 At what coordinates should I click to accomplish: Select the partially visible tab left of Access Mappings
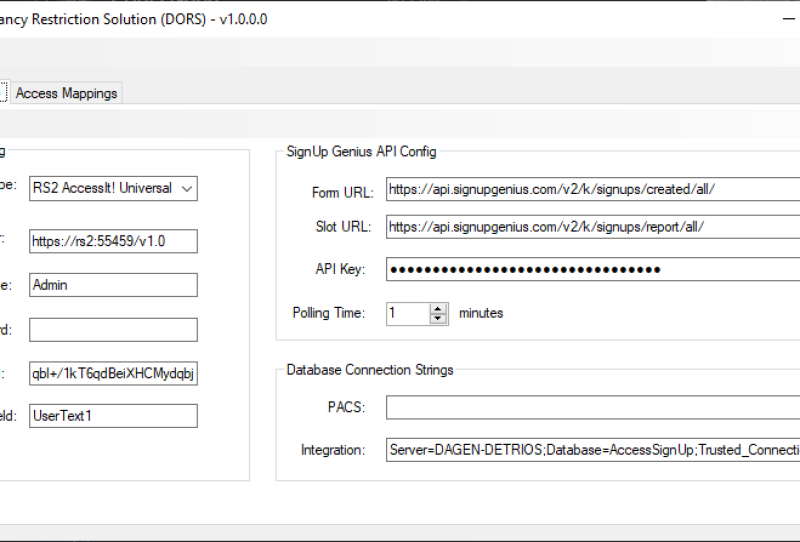(3, 93)
